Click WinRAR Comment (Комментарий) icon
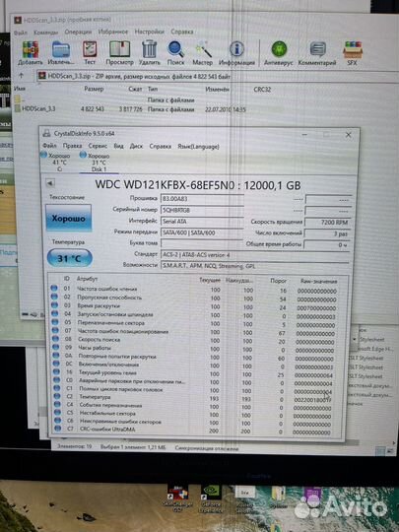The width and height of the screenshot is (399, 532). (317, 53)
